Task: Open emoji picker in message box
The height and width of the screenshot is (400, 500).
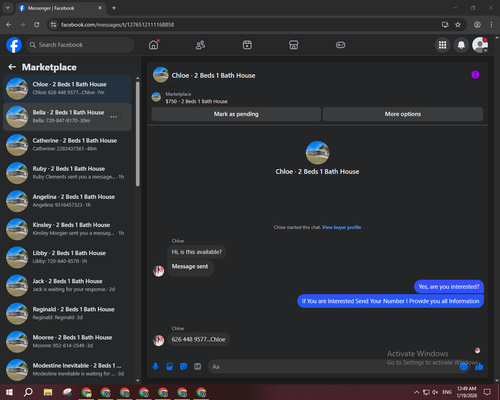Action: click(464, 367)
